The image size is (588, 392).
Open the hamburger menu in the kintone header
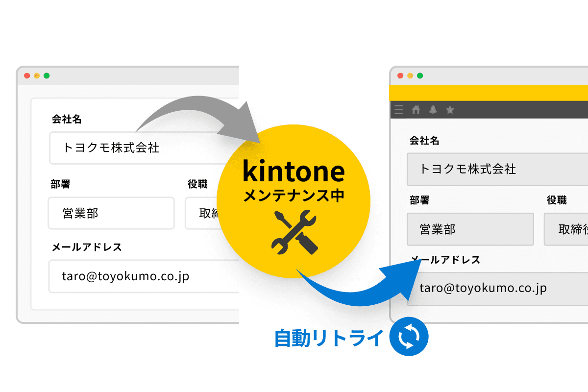pyautogui.click(x=399, y=110)
